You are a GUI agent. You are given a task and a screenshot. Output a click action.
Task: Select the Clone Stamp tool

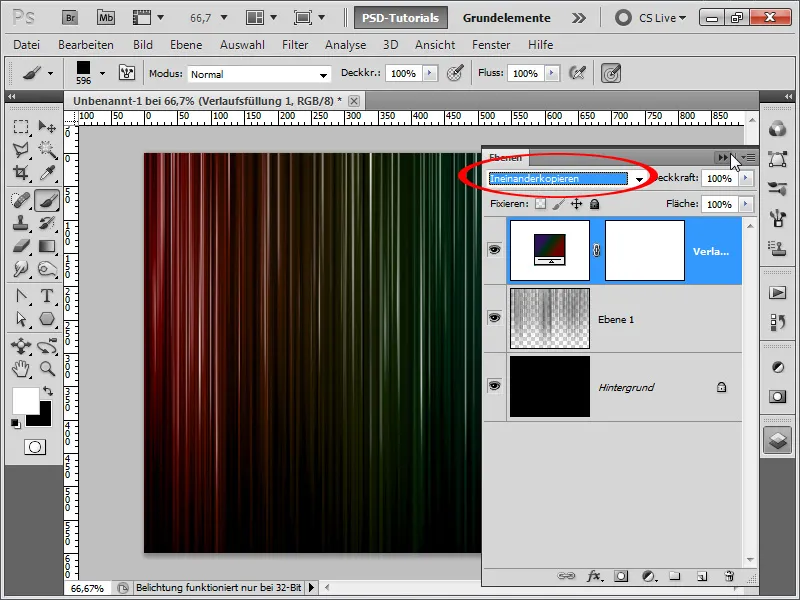pos(21,223)
